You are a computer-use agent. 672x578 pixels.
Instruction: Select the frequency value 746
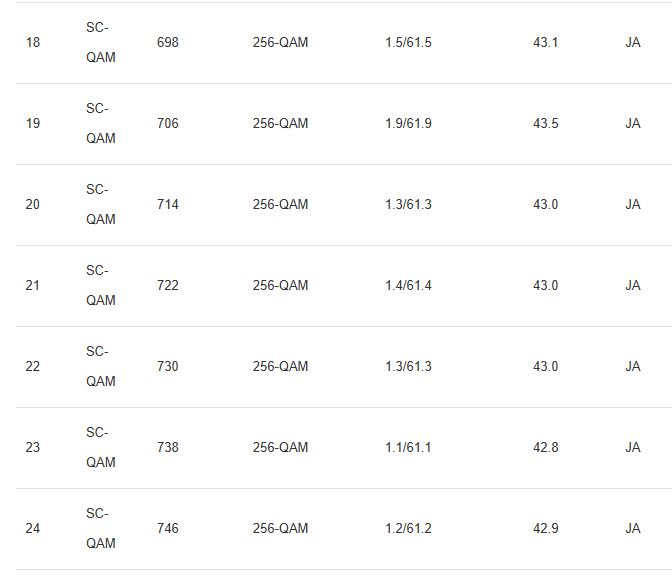pyautogui.click(x=168, y=529)
